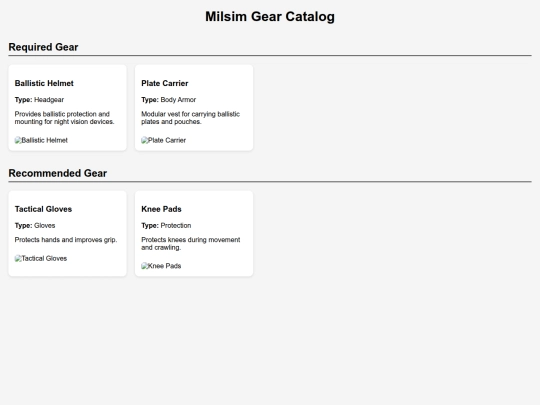The image size is (540, 405).
Task: Click the broken Knee Pads image icon
Action: (144, 266)
